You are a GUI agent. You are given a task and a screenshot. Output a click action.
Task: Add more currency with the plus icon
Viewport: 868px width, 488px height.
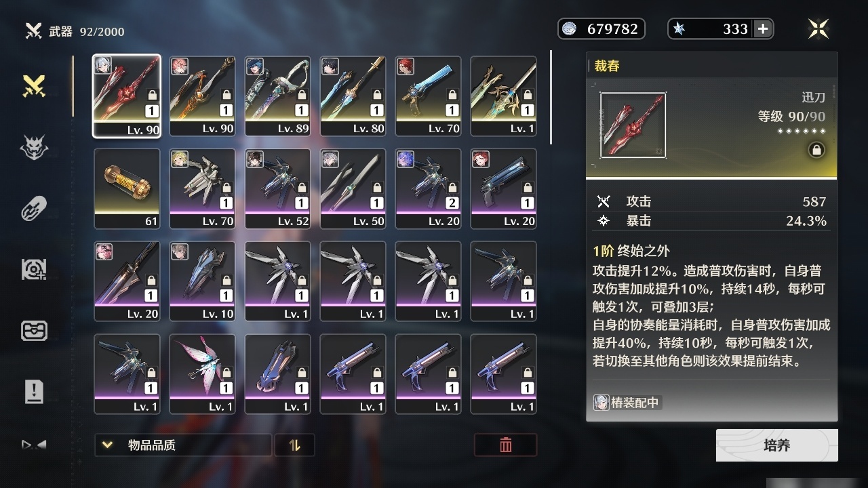763,28
